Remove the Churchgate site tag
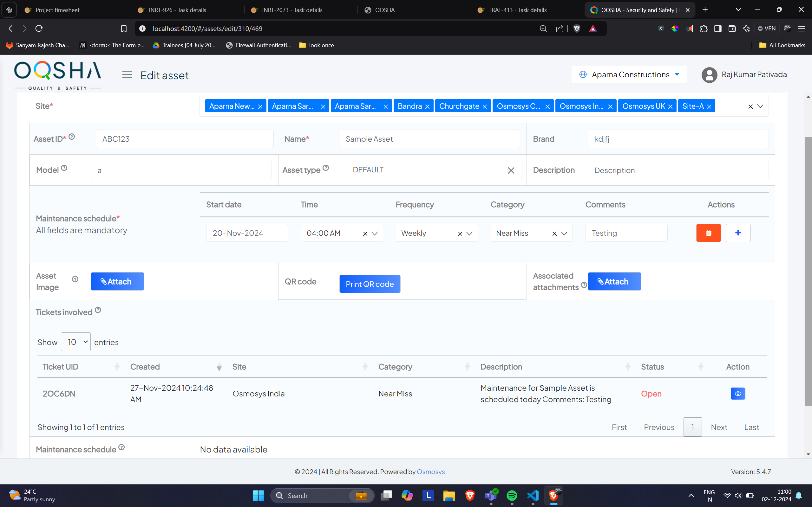Viewport: 812px width, 507px height. click(x=485, y=107)
